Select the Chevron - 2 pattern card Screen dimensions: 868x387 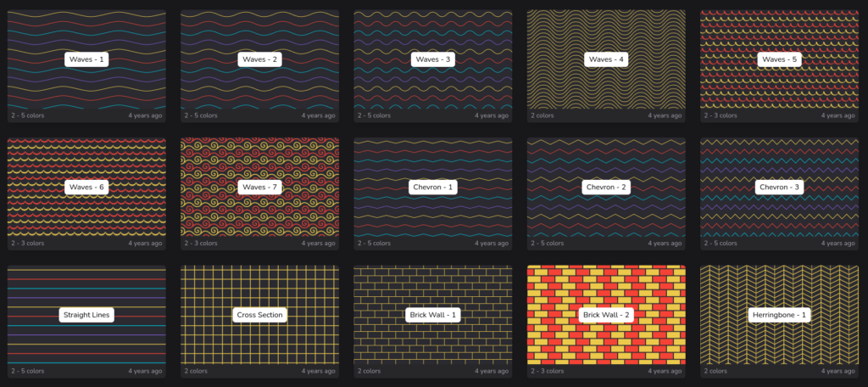(x=605, y=187)
